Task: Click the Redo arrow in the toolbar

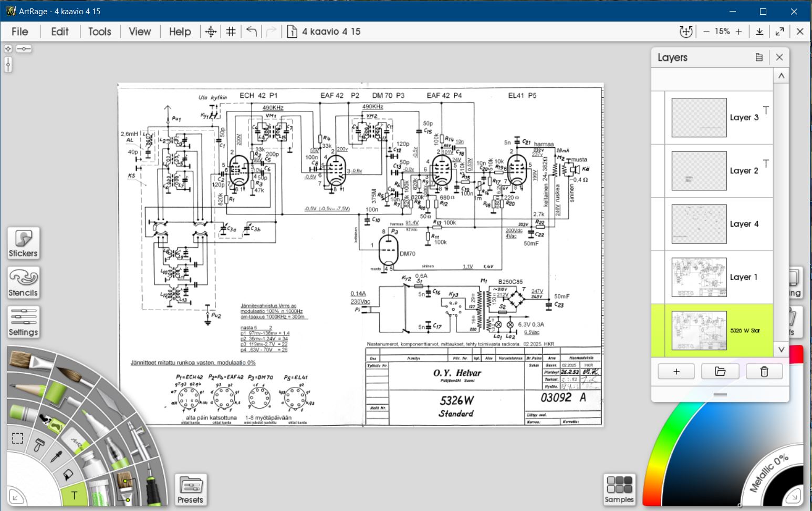Action: pyautogui.click(x=271, y=32)
